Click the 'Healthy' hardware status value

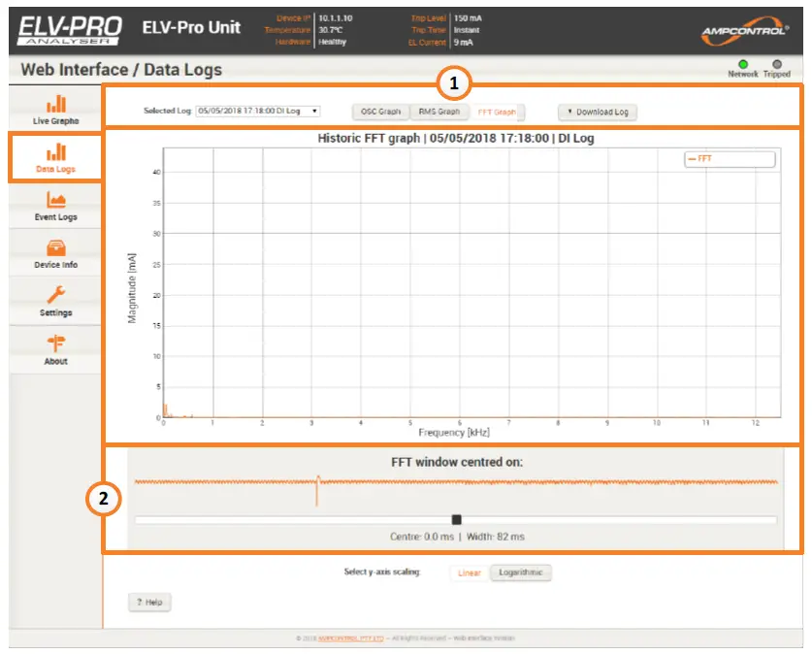[x=332, y=42]
